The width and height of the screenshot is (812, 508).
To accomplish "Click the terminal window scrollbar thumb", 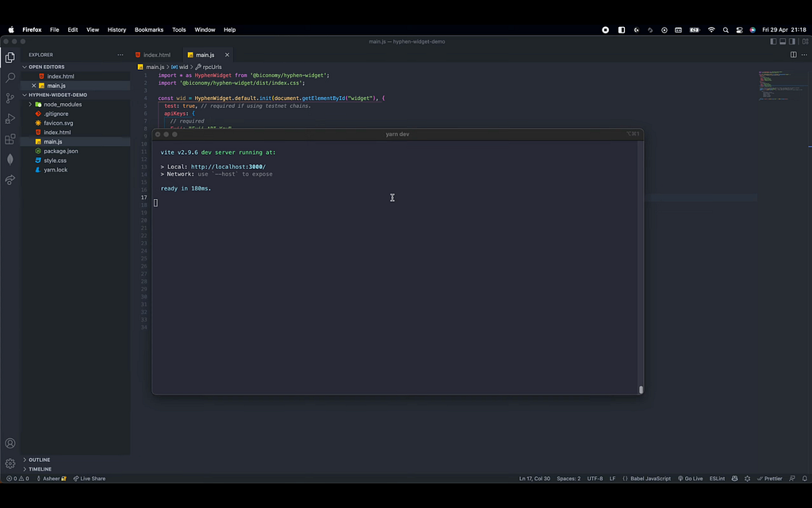I will (641, 390).
